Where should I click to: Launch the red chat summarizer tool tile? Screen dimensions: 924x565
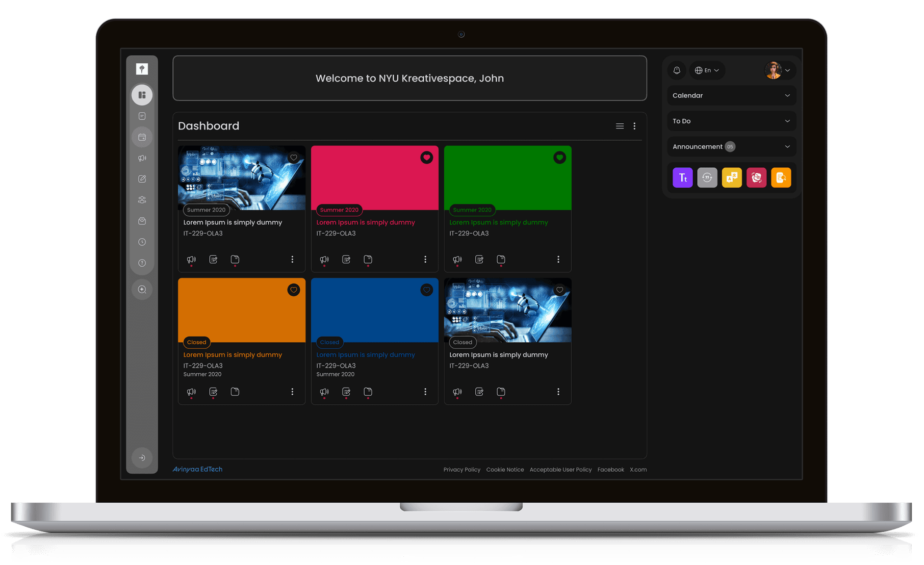pyautogui.click(x=756, y=177)
